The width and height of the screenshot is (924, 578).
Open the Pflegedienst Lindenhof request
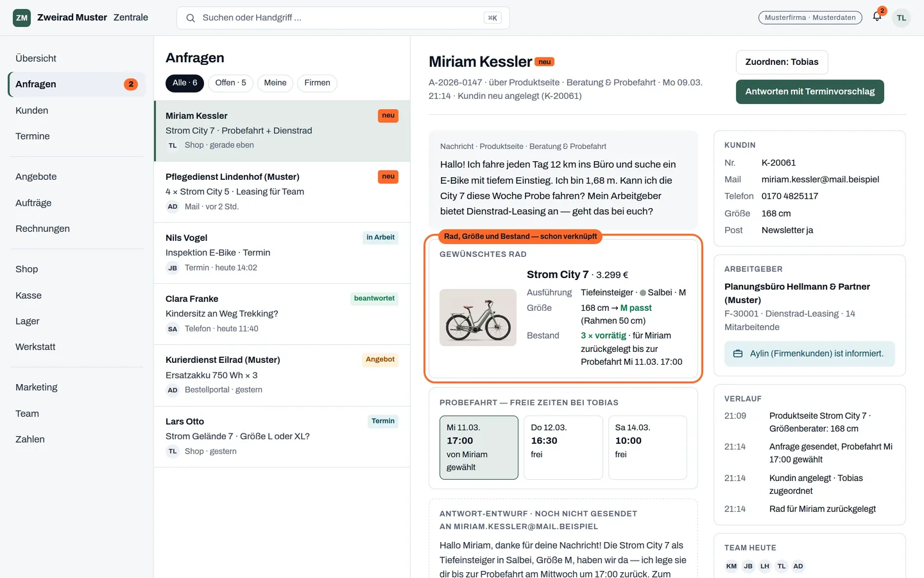(282, 192)
